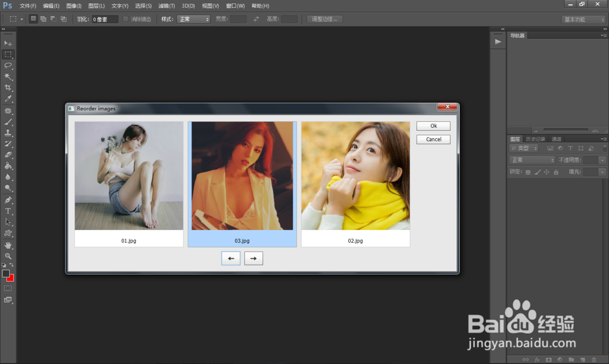The image size is (609, 364).
Task: Open the 图像(I) menu
Action: tap(74, 6)
